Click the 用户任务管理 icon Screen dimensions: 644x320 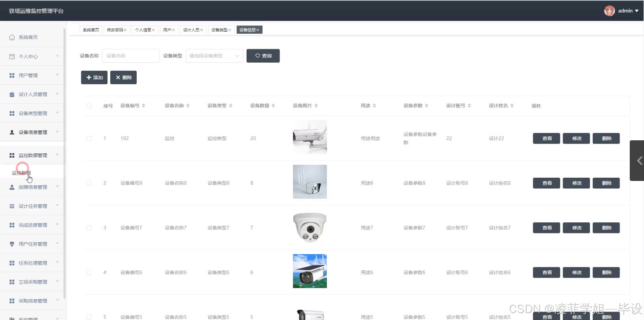coord(12,244)
